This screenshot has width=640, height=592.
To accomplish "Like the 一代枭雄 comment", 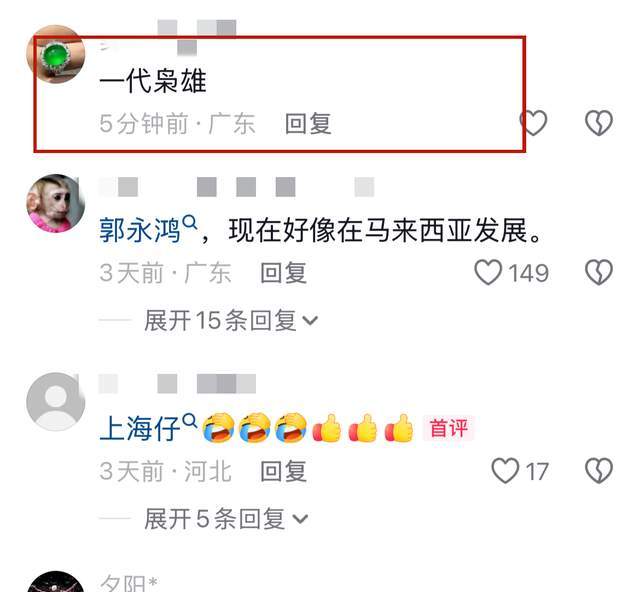I will coord(533,122).
